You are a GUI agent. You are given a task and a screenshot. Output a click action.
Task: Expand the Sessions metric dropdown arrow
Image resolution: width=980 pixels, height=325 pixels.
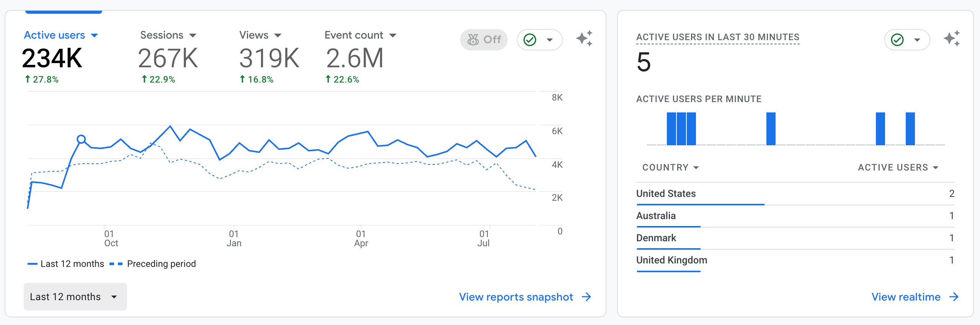point(193,36)
